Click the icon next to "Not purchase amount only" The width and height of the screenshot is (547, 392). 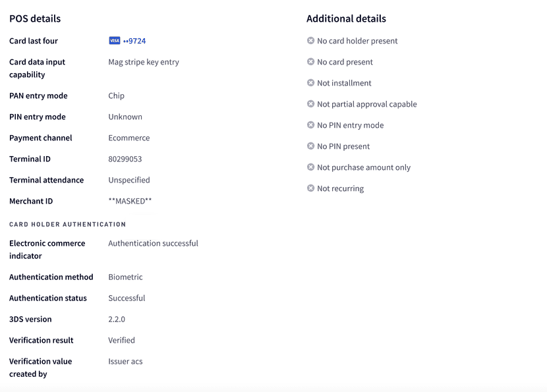[x=309, y=167]
